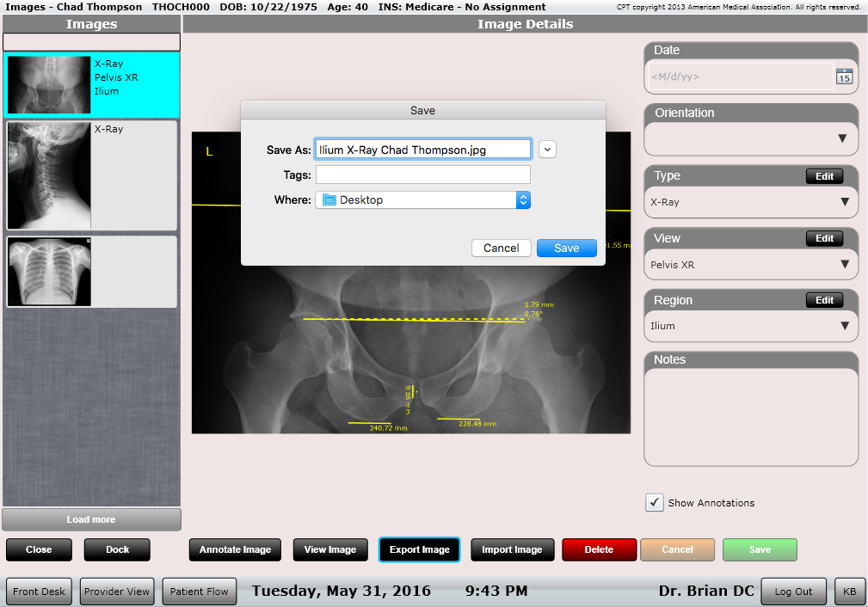Open the Orientation dropdown
Screen dimensions: 868x607
click(x=750, y=138)
